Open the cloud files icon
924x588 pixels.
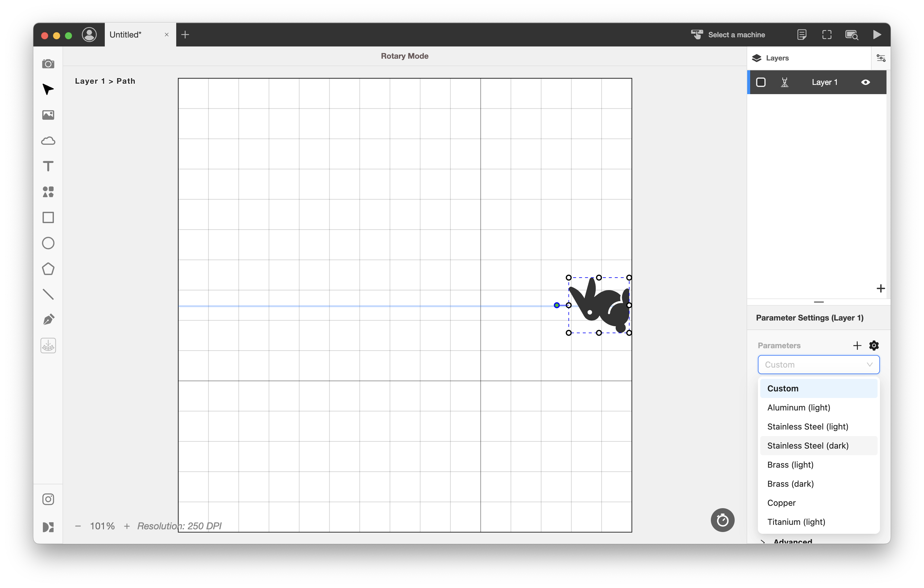point(48,141)
